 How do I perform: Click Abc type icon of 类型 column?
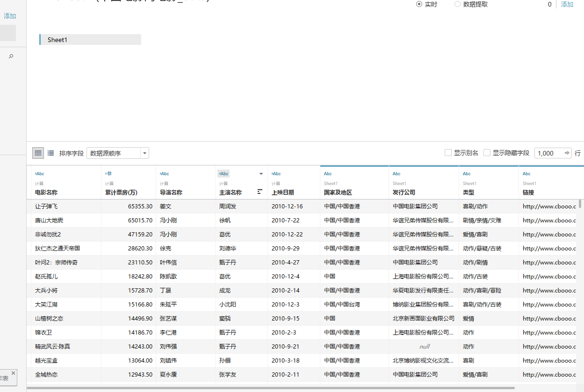pyautogui.click(x=467, y=174)
